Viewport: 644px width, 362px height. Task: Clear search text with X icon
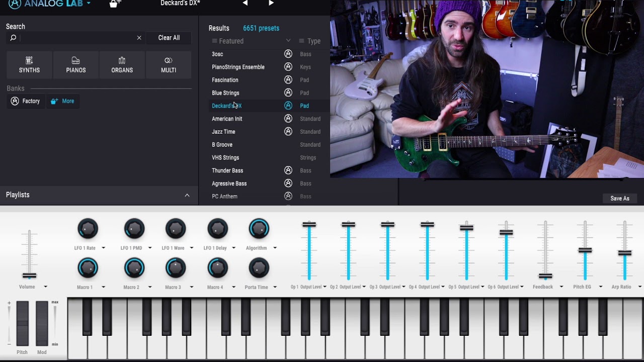pyautogui.click(x=139, y=38)
